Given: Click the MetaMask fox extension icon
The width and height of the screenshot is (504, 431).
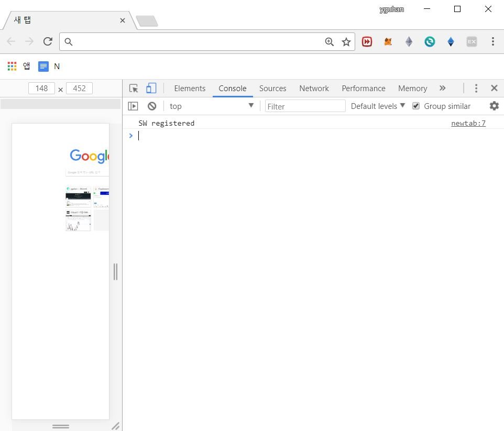Looking at the screenshot, I should point(388,41).
